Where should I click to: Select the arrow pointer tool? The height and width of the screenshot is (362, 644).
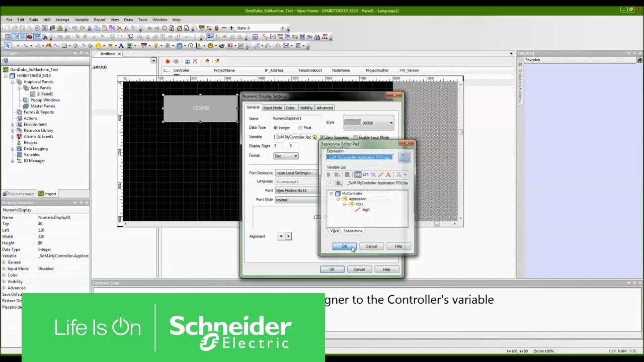[x=8, y=46]
